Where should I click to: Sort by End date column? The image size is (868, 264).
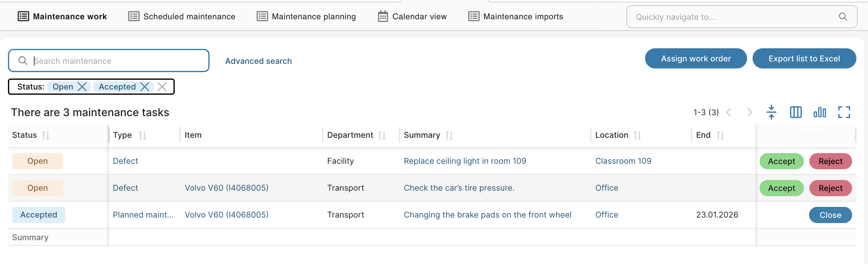click(720, 136)
